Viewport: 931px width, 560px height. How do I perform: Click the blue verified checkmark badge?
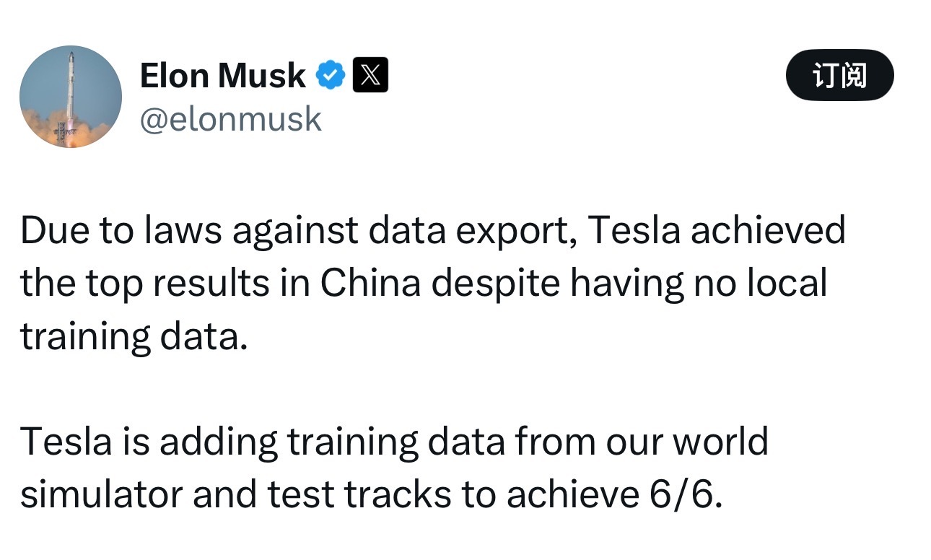(x=331, y=75)
